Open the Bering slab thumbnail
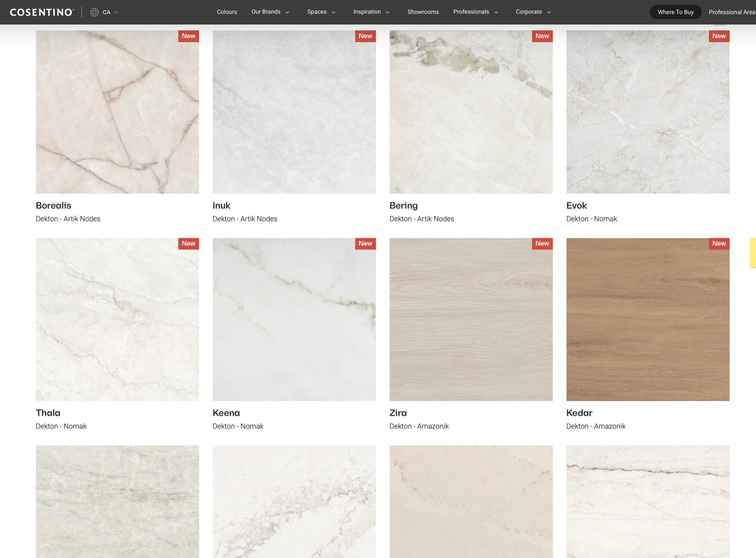This screenshot has height=558, width=756. pyautogui.click(x=471, y=112)
